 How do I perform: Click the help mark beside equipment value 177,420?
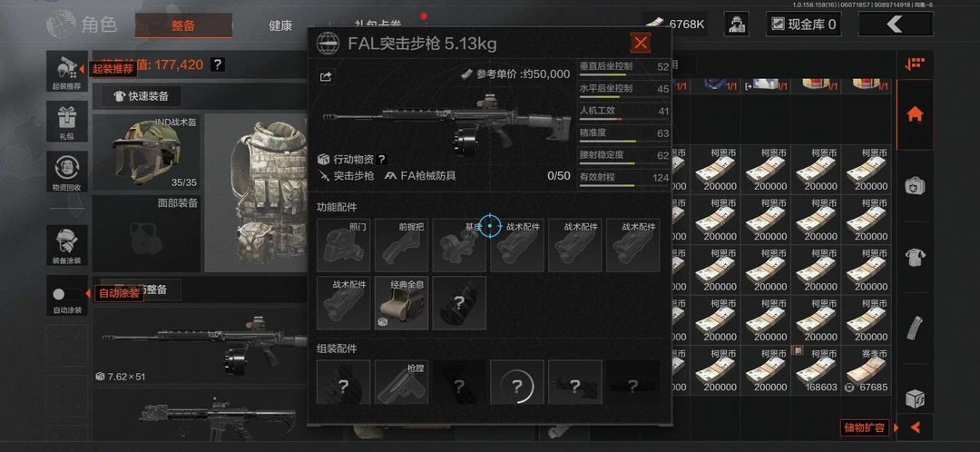[x=217, y=64]
